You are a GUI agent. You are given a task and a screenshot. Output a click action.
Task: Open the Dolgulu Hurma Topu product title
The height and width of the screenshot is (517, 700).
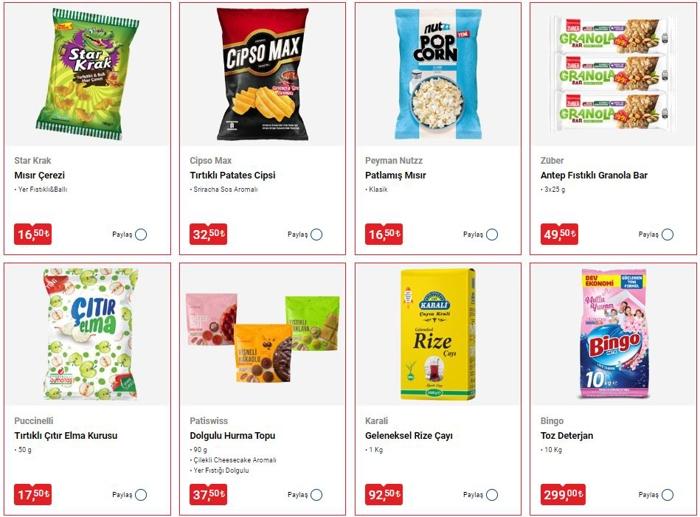click(233, 436)
